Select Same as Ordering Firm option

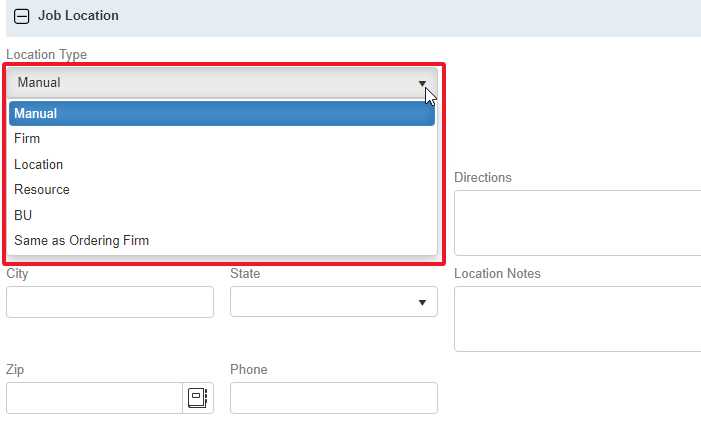(82, 240)
